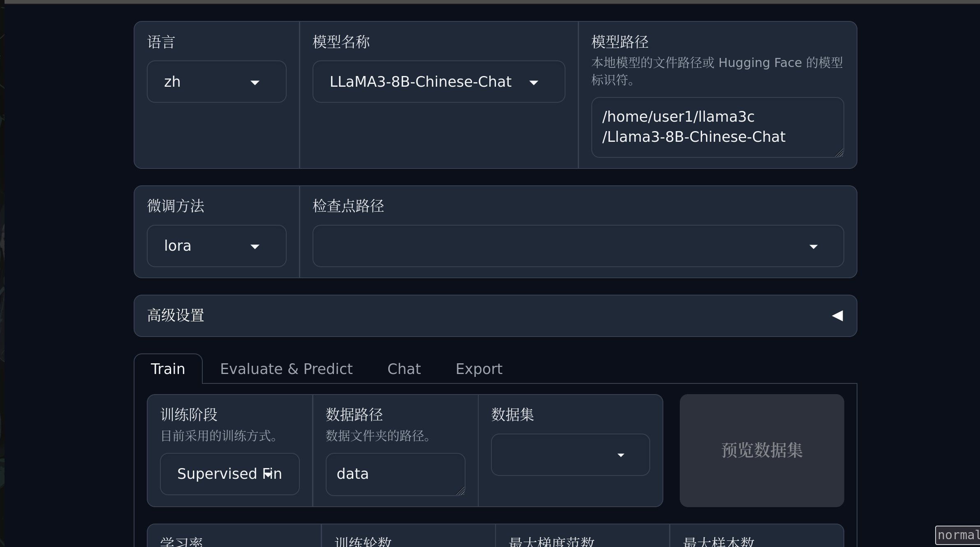Click the 预览数据集 button
Image resolution: width=980 pixels, height=547 pixels.
pyautogui.click(x=762, y=450)
